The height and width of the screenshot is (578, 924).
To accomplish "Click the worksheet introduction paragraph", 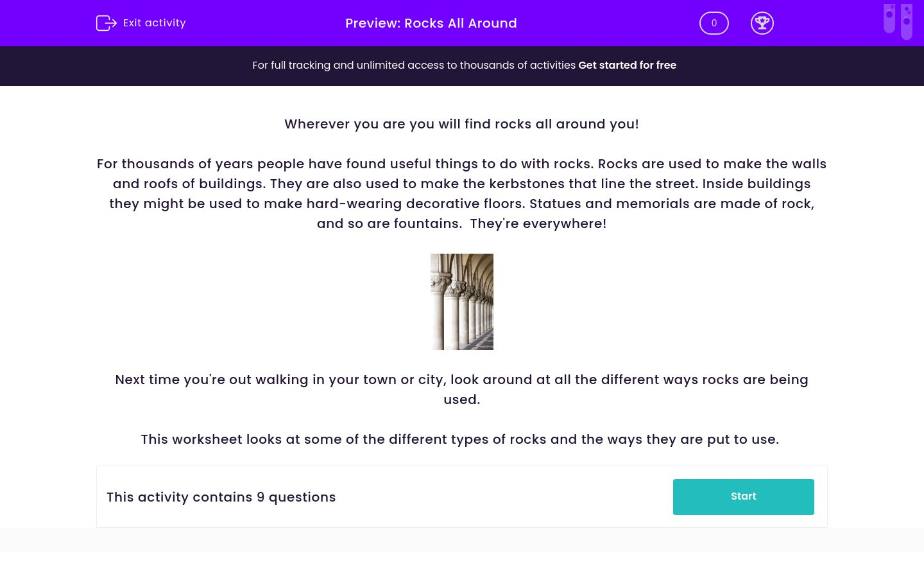I will coord(461,193).
